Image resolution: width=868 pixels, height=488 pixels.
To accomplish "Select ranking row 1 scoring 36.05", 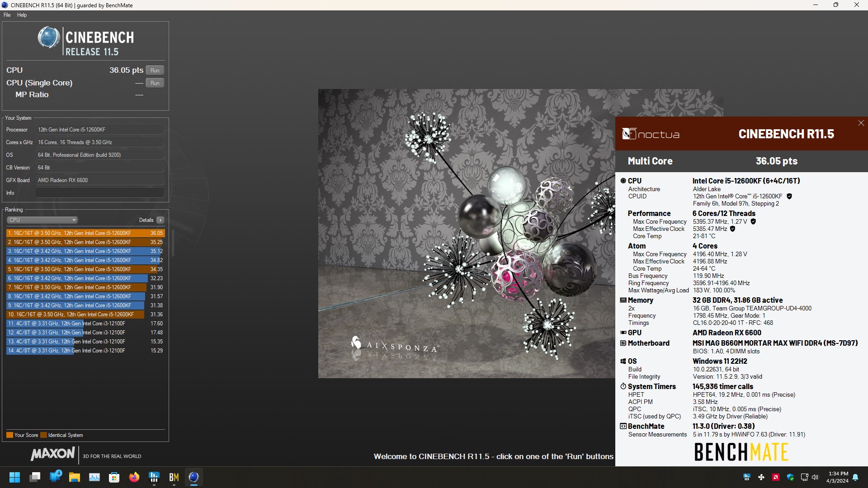I will (x=85, y=233).
